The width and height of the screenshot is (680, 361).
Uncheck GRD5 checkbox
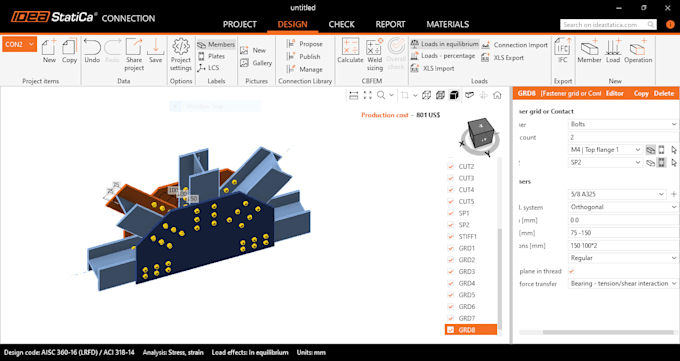(451, 295)
